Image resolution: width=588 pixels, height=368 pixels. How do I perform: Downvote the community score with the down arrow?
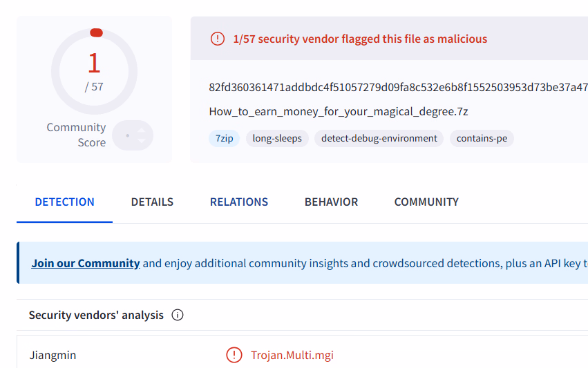142,141
